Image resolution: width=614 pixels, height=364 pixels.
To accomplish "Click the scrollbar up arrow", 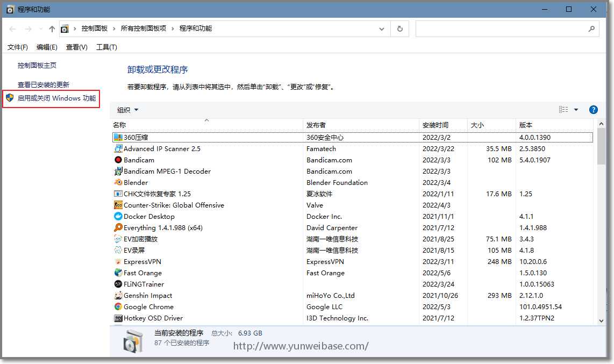I will [601, 124].
